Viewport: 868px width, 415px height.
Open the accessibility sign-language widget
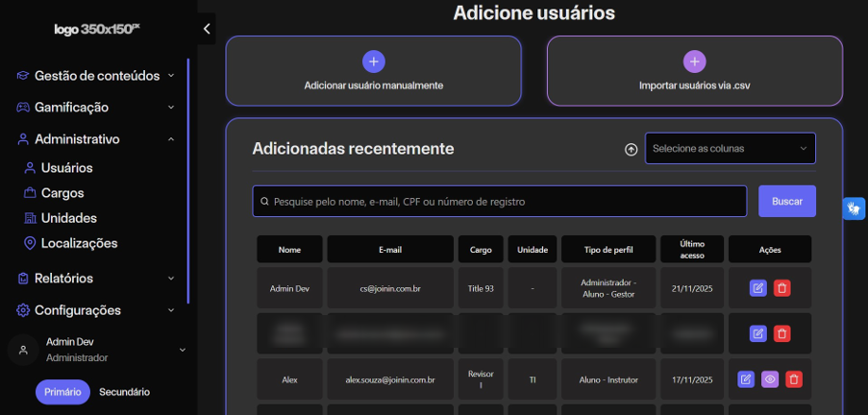tap(855, 208)
